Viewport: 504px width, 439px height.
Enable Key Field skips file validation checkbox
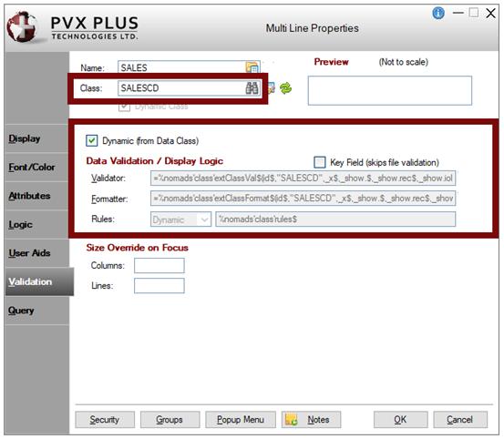pos(320,162)
